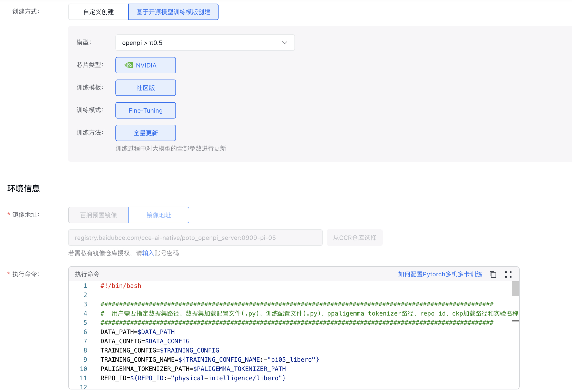This screenshot has width=572, height=392.
Task: Select Fine-Tuning training mode
Action: [x=145, y=110]
